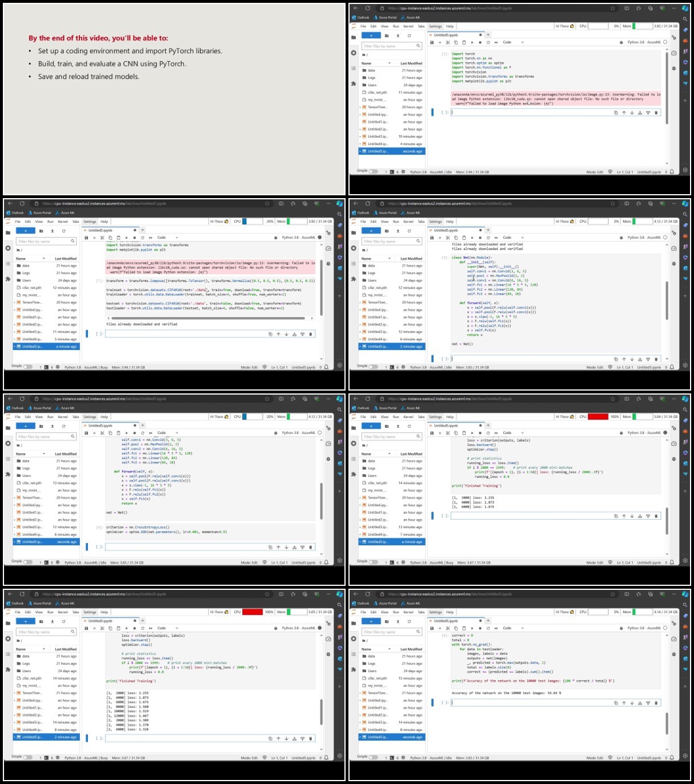
Task: Open the File menu in the import-torch frame
Action: (363, 26)
